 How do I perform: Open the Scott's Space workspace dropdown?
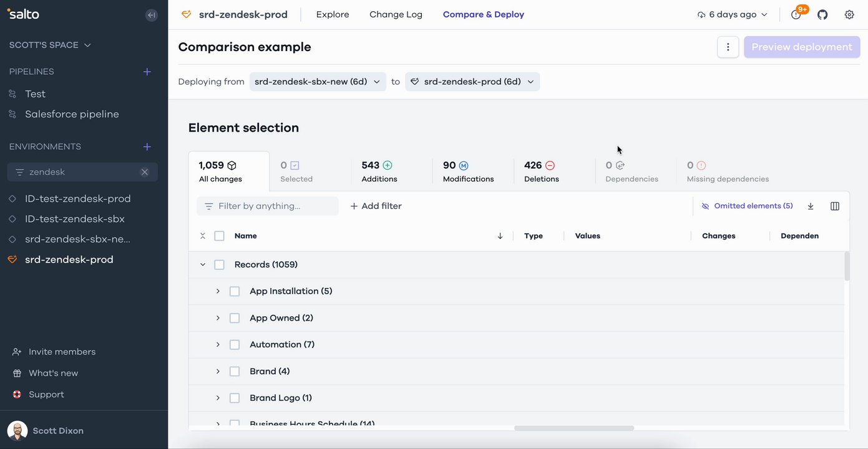(50, 45)
